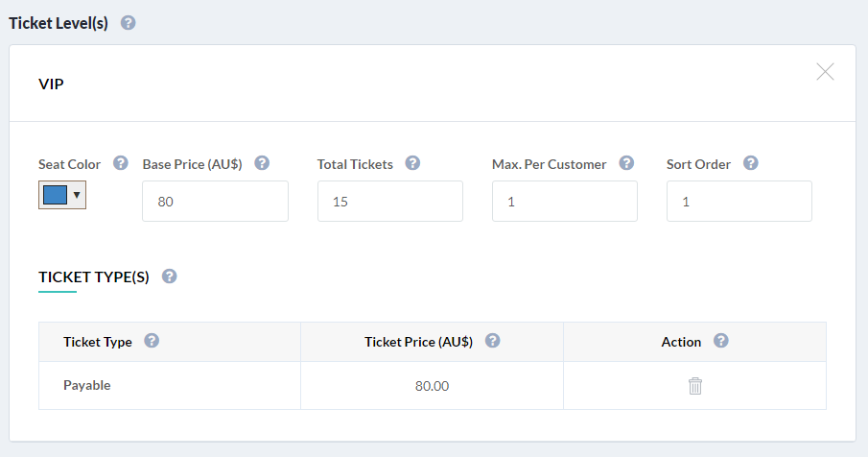Show help for Sort Order
Image resolution: width=868 pixels, height=457 pixels.
pyautogui.click(x=751, y=163)
